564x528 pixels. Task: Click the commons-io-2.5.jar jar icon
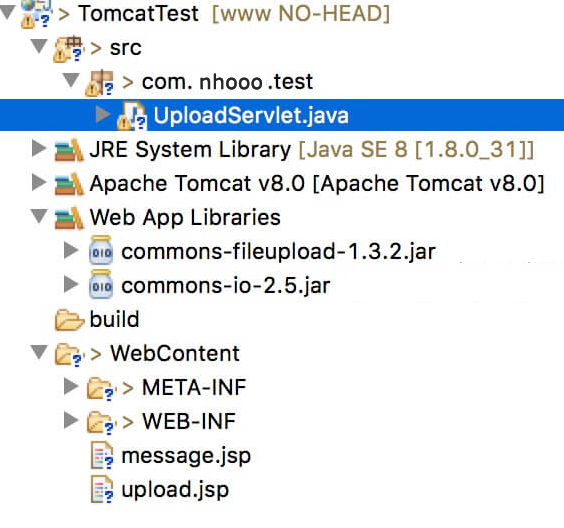click(101, 285)
